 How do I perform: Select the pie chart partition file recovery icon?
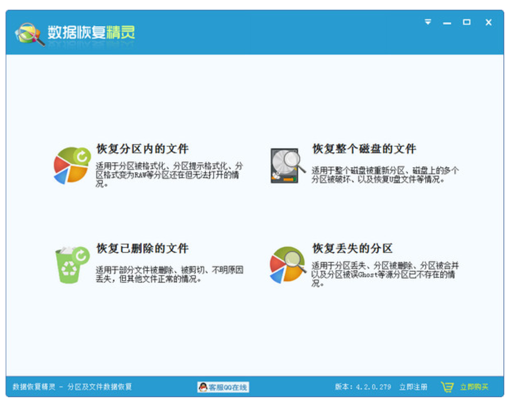[72, 165]
